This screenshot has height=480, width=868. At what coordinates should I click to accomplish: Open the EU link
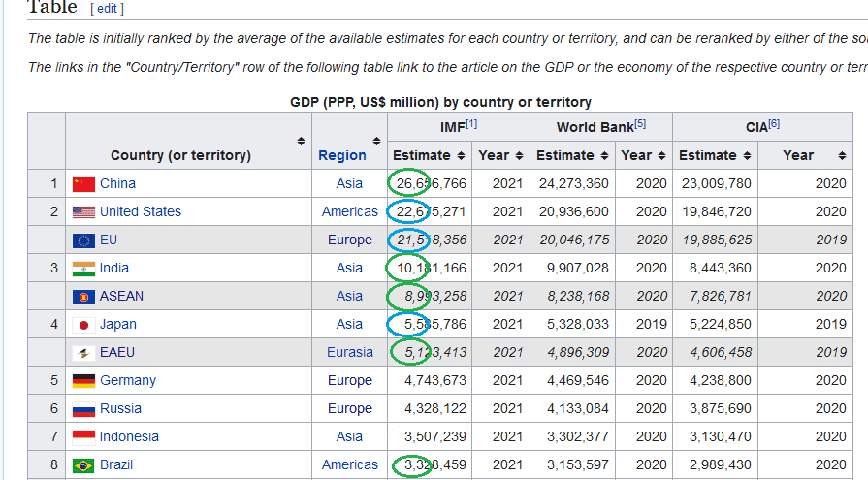pos(109,240)
